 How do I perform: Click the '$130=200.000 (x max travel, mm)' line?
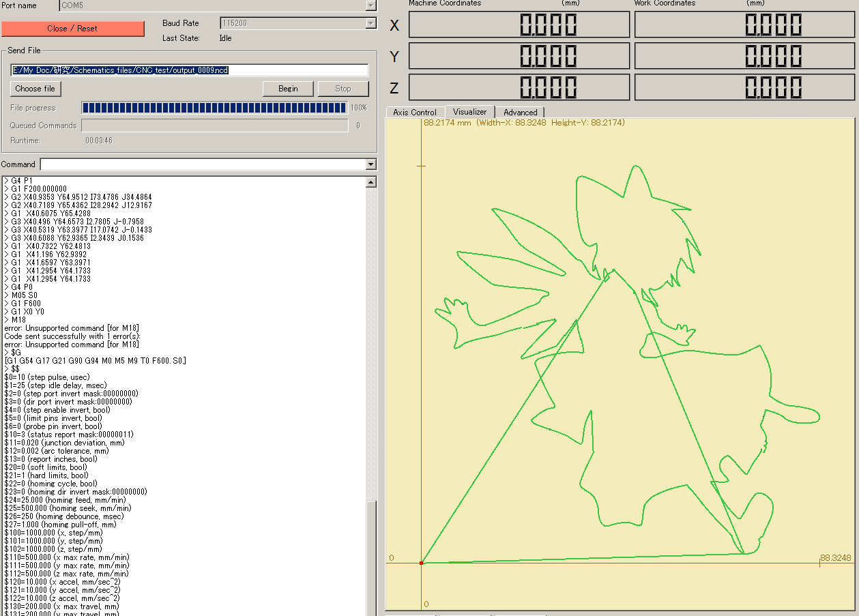tap(61, 606)
